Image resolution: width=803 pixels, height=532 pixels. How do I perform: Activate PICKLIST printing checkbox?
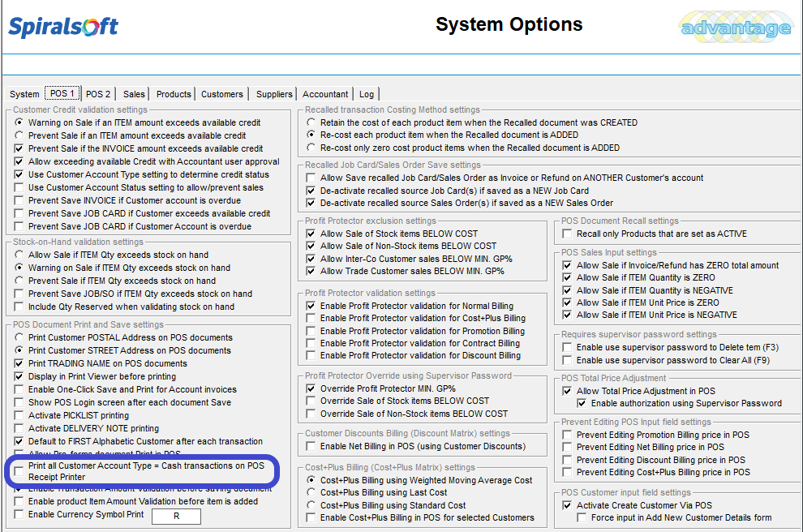pos(19,415)
